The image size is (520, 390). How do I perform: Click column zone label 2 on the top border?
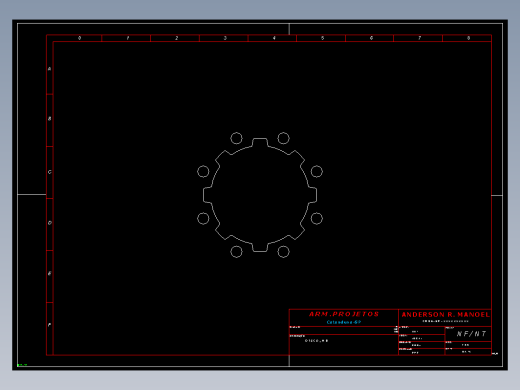177,38
